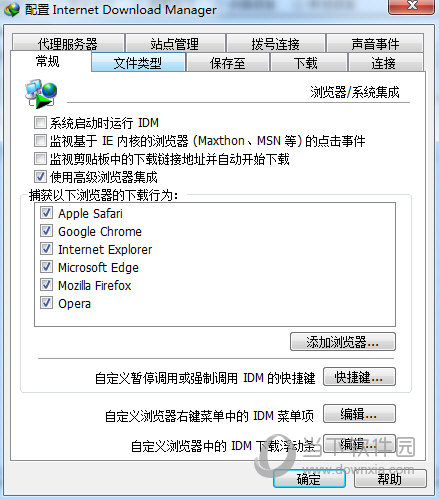This screenshot has height=499, width=439.
Task: Confirm settings with 确定 button
Action: pos(309,479)
